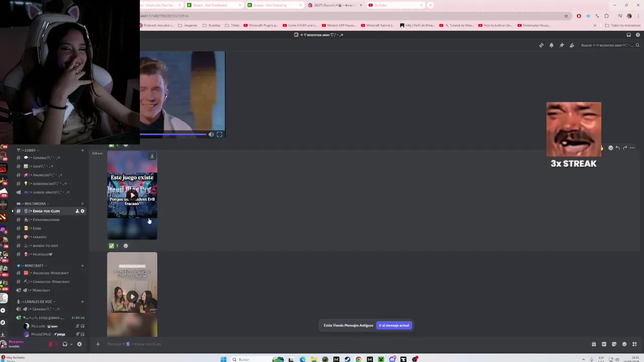This screenshot has width=644, height=362.
Task: Open 'Todos los marcadores' bookmarks folder
Action: (622, 25)
